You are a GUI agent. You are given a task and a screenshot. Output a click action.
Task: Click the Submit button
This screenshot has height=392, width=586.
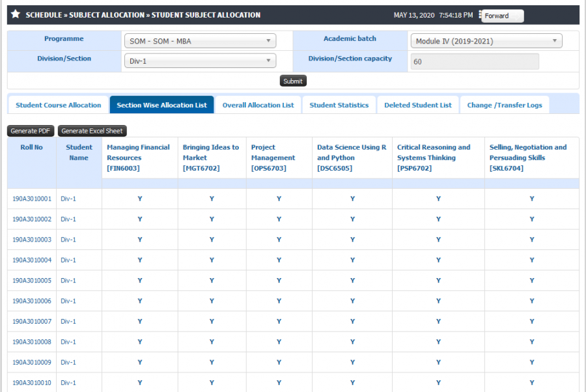(x=293, y=81)
